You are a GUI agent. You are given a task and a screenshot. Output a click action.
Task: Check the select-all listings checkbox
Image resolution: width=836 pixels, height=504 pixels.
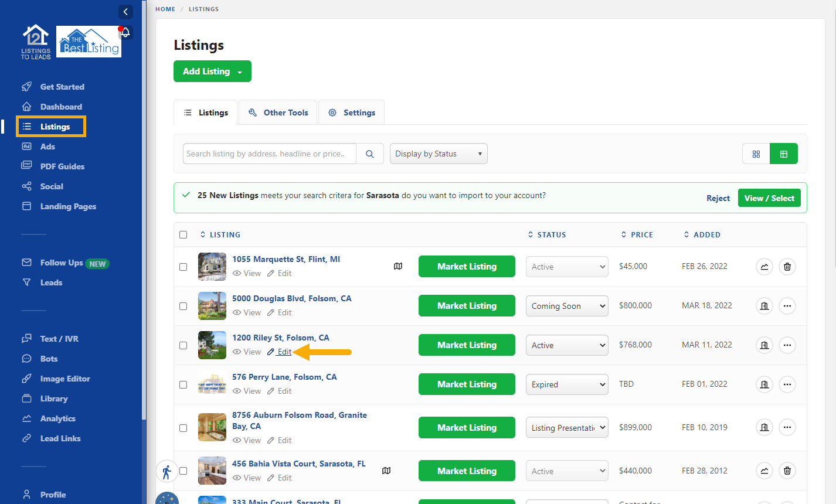pos(183,234)
